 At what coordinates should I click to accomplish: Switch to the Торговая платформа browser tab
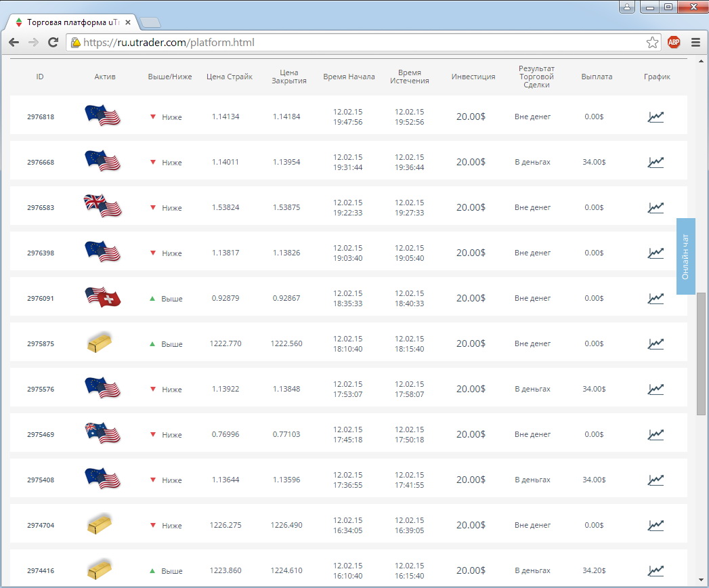(x=71, y=22)
